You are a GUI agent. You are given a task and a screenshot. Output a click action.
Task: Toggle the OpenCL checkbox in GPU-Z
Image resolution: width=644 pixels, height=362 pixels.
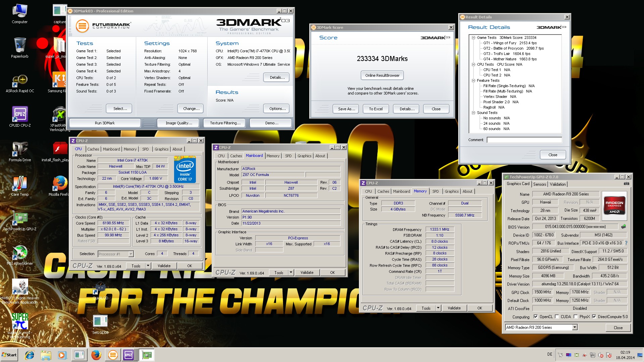[x=536, y=317]
